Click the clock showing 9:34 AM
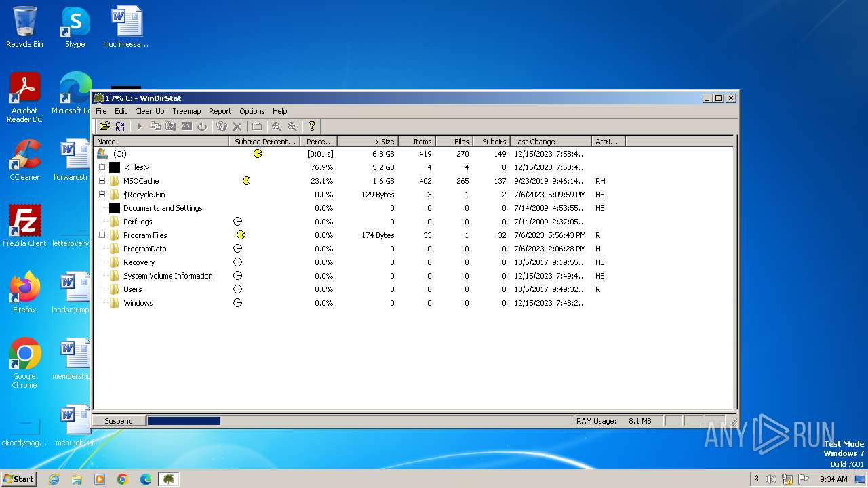The image size is (868, 488). tap(833, 479)
